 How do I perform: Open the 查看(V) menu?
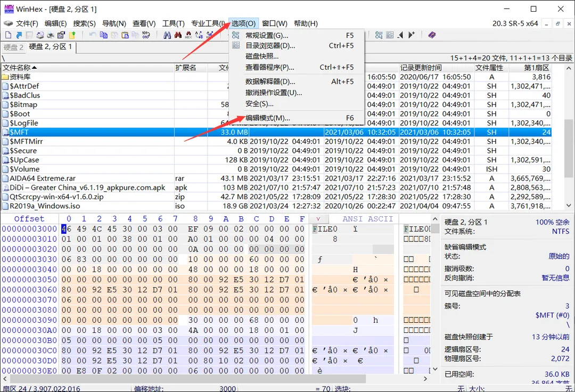(x=144, y=23)
